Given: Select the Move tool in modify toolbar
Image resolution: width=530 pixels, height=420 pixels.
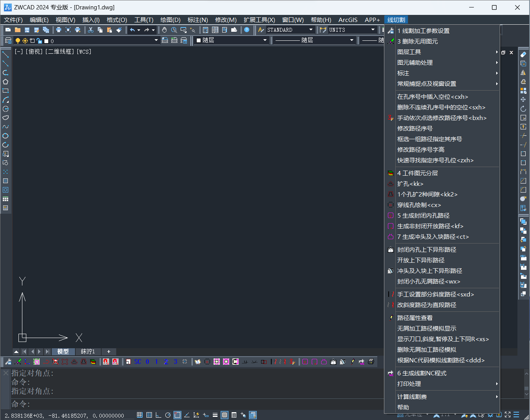Looking at the screenshot, I should [x=523, y=100].
